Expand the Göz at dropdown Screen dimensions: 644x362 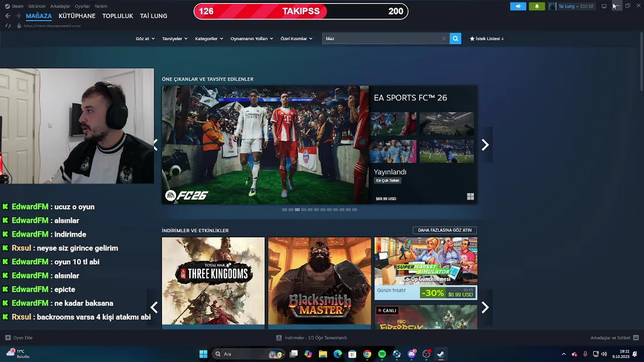coord(145,38)
